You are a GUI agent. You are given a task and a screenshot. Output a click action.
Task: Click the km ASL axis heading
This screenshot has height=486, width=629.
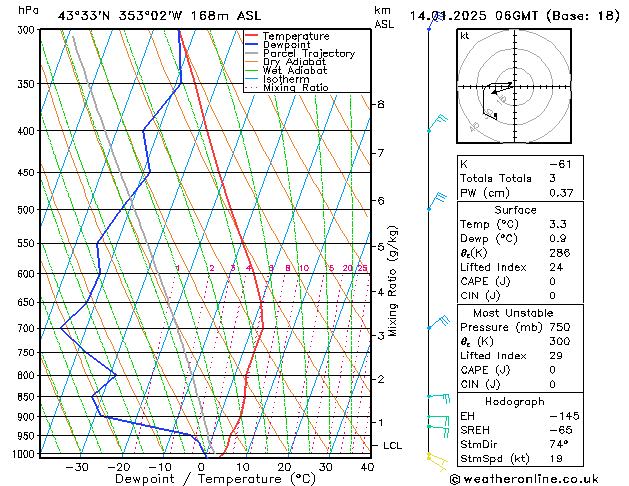click(x=384, y=17)
